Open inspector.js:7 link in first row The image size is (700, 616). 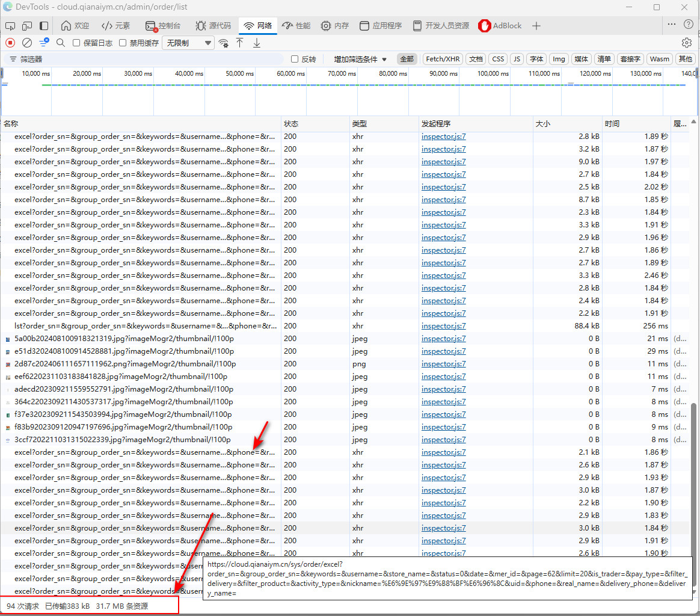point(443,137)
